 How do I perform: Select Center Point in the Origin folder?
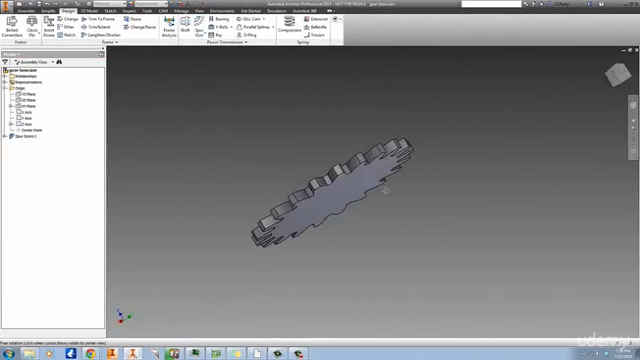(29, 130)
